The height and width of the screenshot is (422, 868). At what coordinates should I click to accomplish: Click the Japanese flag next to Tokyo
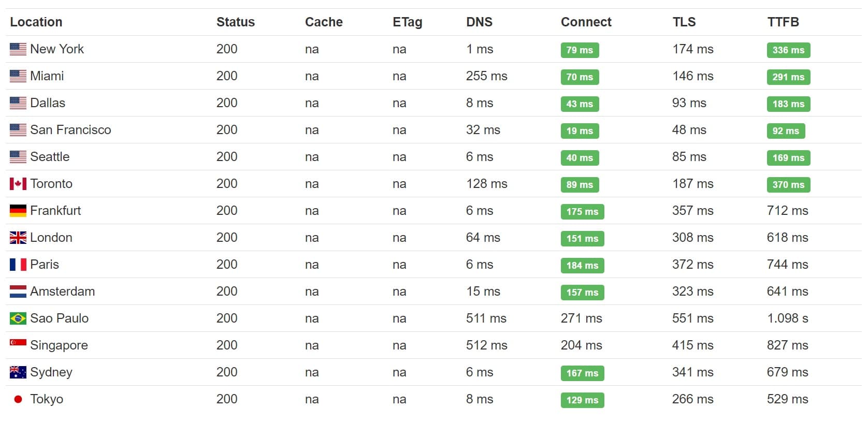pos(18,399)
